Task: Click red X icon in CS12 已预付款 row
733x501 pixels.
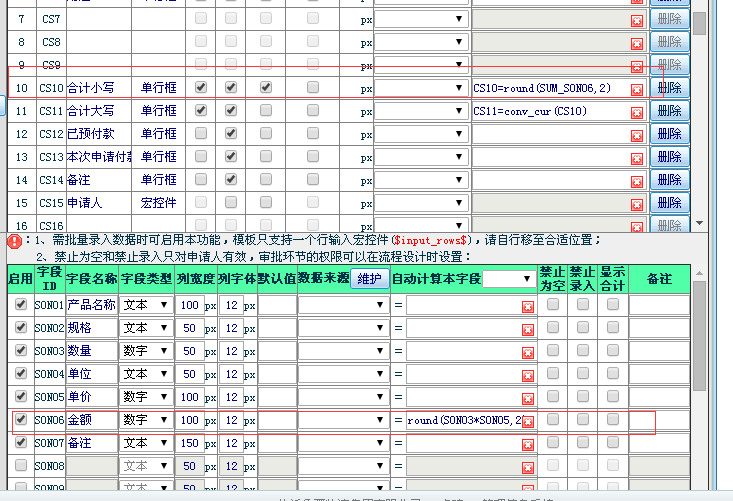Action: (x=637, y=135)
